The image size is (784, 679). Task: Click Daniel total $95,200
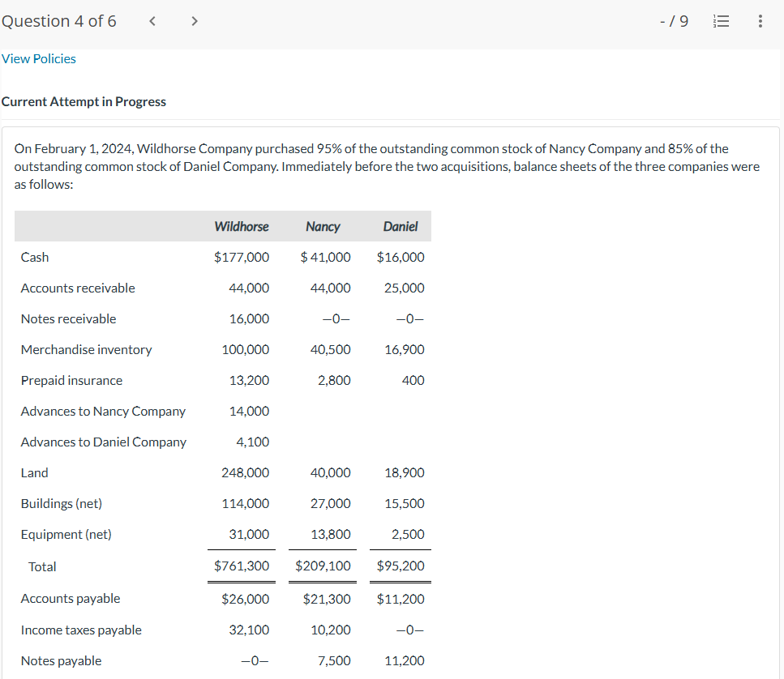(401, 566)
